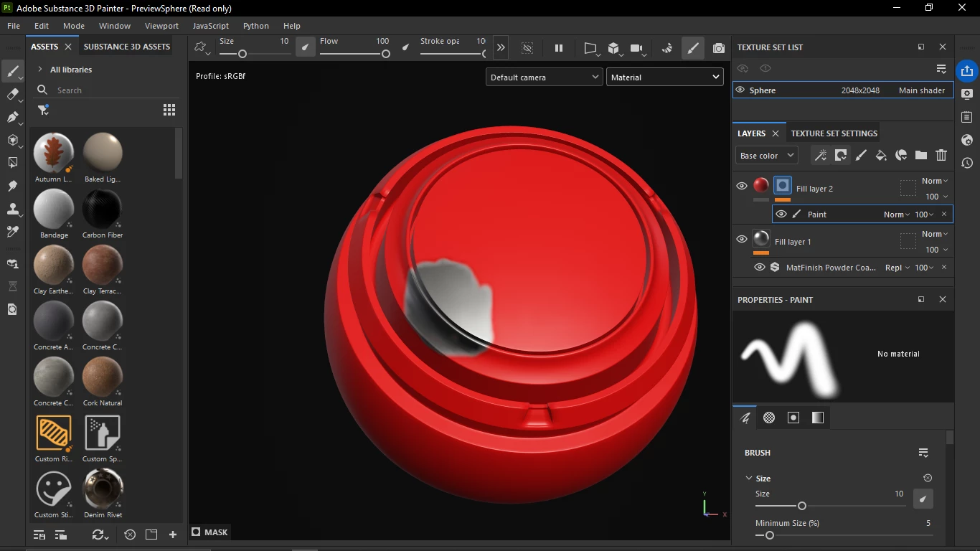Select the Eraser tool in left toolbar
980x551 pixels.
click(12, 94)
